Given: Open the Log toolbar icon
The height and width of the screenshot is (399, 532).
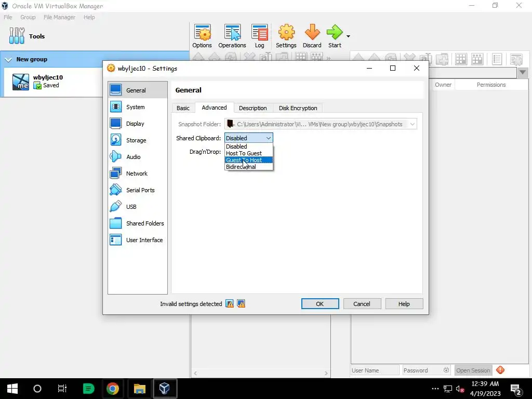Looking at the screenshot, I should 260,36.
